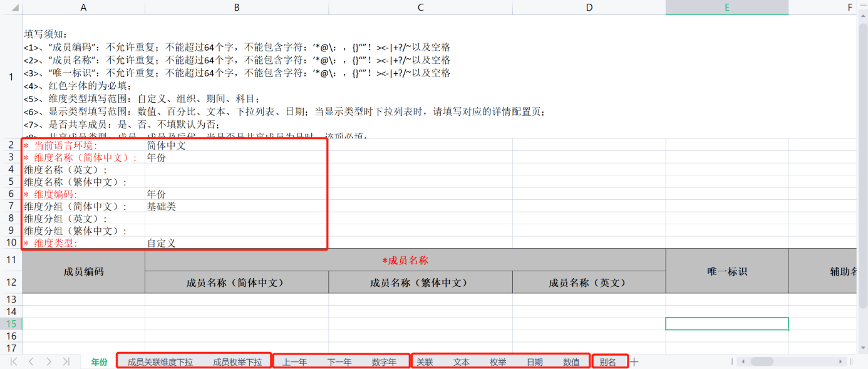Open the 数字年 sheet tab
This screenshot has width=868, height=369.
[384, 362]
